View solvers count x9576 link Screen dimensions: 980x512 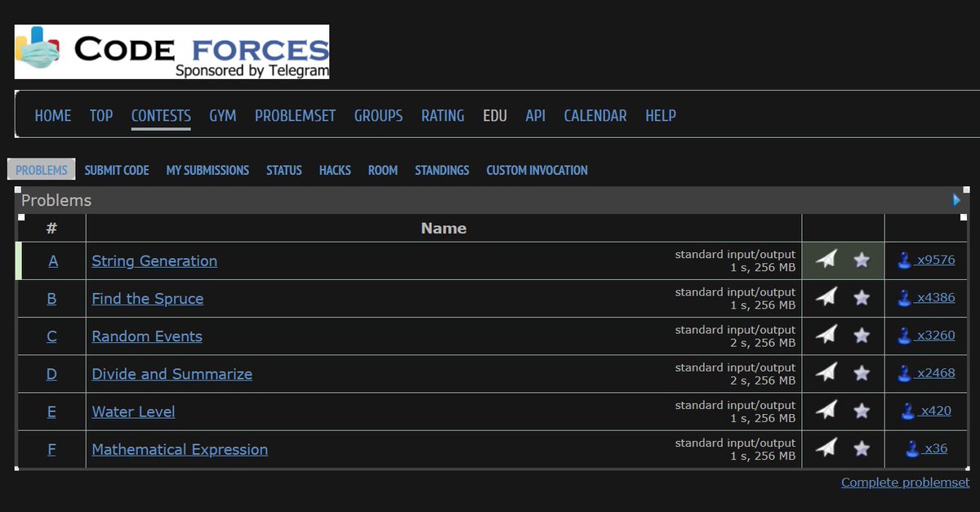936,260
